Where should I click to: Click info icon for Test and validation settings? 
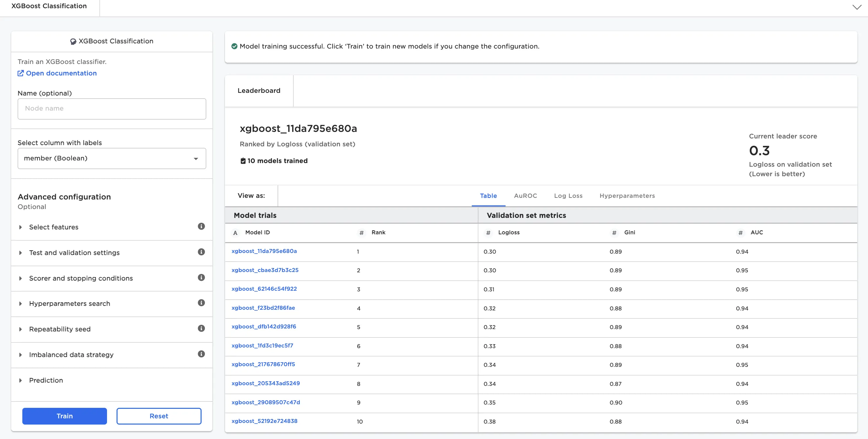[x=201, y=252]
